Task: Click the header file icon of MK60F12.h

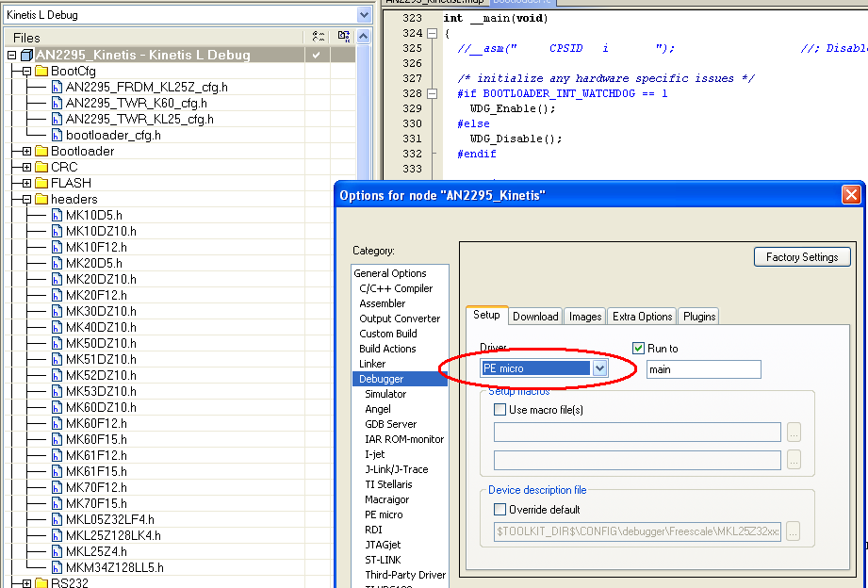Action: point(57,423)
